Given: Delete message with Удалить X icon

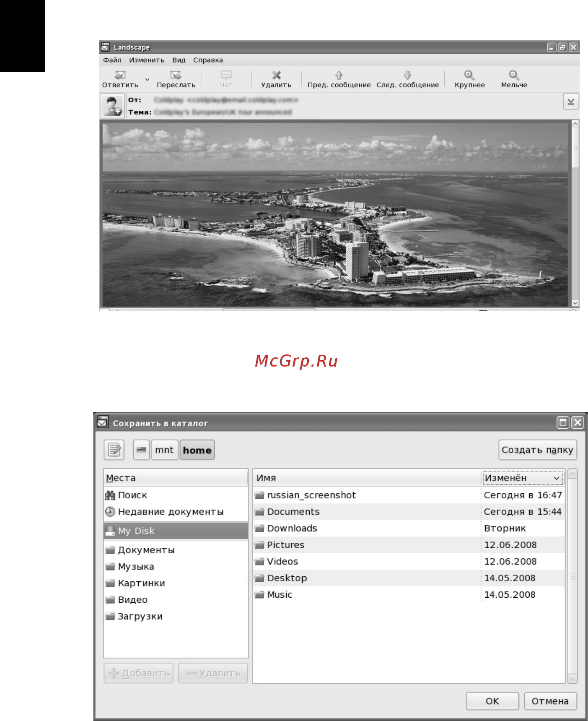Looking at the screenshot, I should coord(276,75).
